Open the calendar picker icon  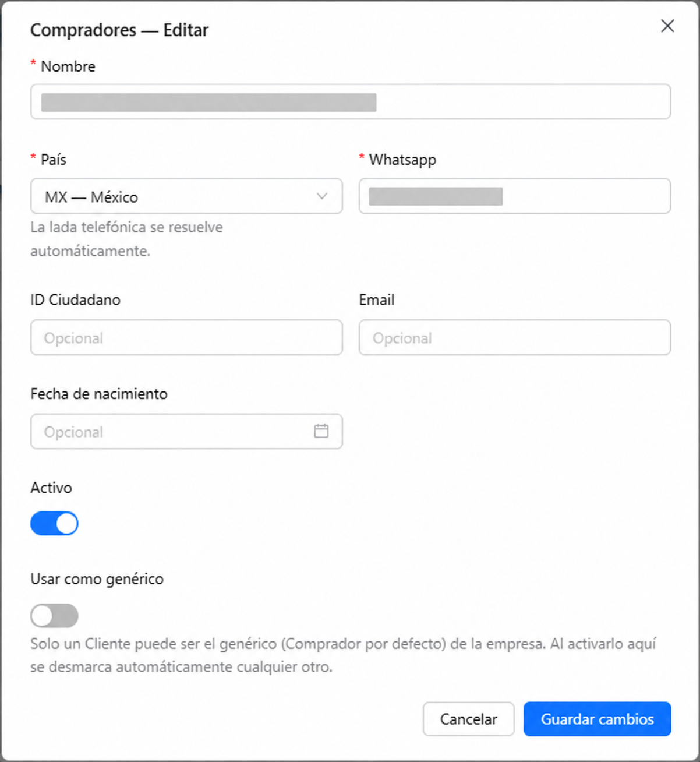[x=321, y=431]
